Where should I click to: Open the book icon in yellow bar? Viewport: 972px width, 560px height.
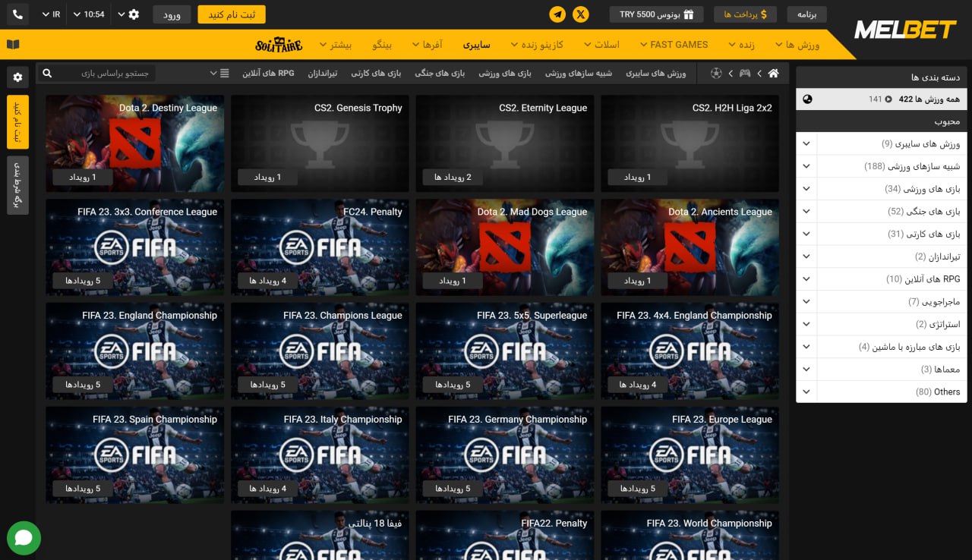[x=13, y=45]
